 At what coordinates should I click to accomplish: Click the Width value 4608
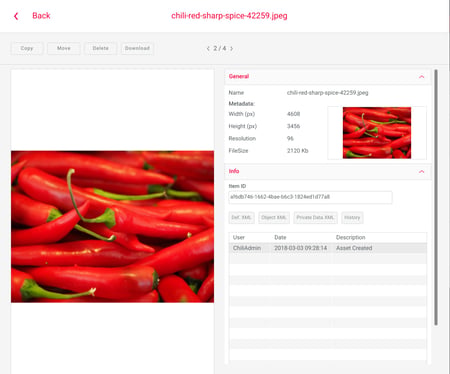click(x=293, y=114)
